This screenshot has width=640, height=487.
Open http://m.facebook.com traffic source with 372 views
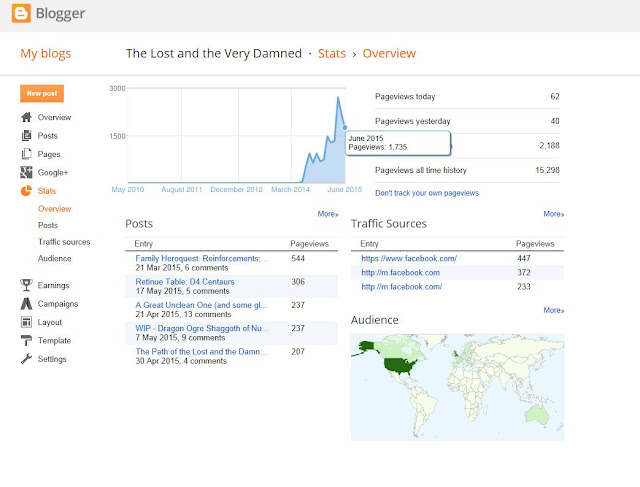point(400,273)
